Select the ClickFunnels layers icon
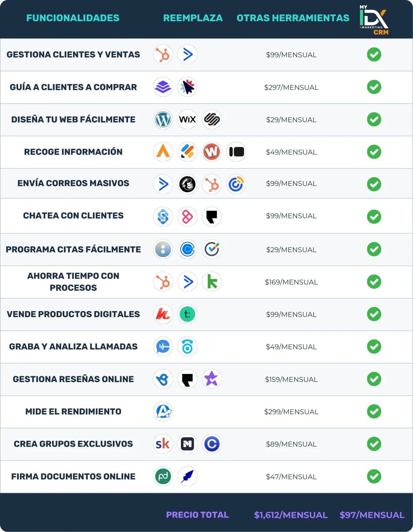This screenshot has width=413, height=532. tap(163, 87)
